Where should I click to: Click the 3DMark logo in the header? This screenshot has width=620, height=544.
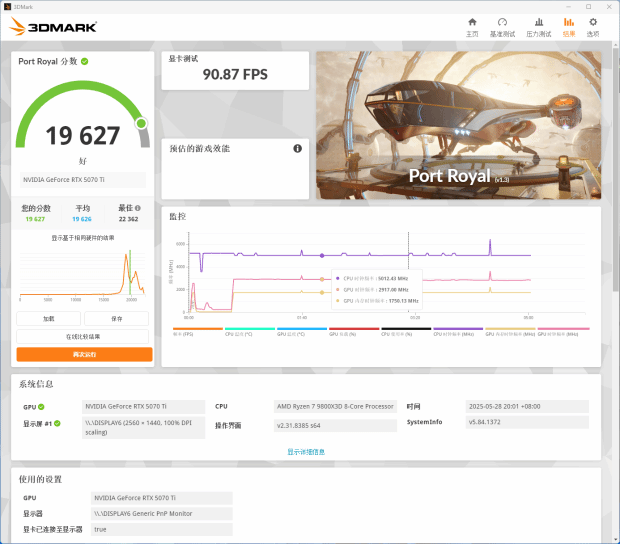(53, 26)
